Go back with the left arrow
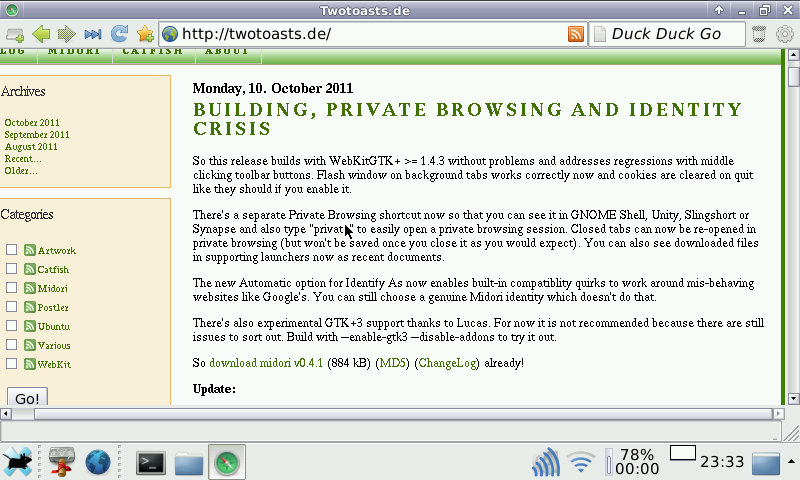The width and height of the screenshot is (800, 480). point(41,34)
